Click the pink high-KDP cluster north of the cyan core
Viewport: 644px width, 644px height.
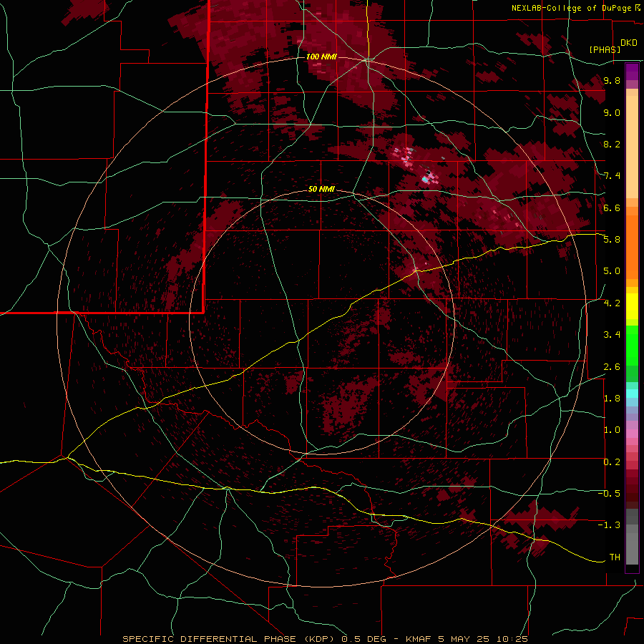tap(405, 156)
